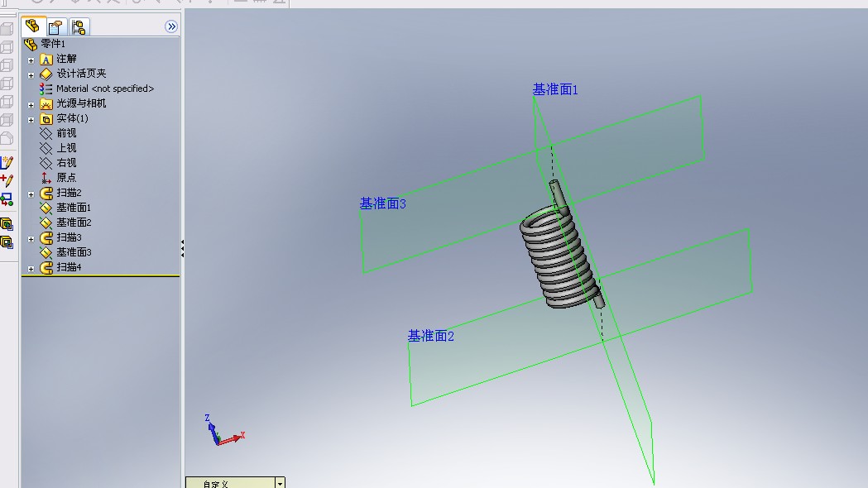
Task: Click the red-plus pencil icon on left toolbar
Action: click(7, 180)
